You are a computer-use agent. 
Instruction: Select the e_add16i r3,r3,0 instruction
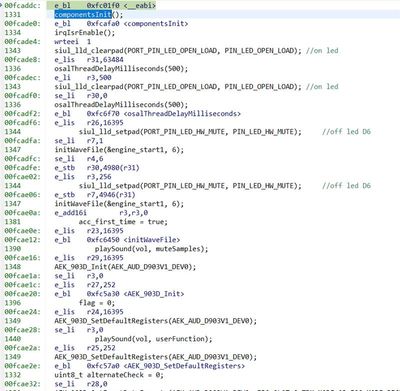pyautogui.click(x=101, y=213)
